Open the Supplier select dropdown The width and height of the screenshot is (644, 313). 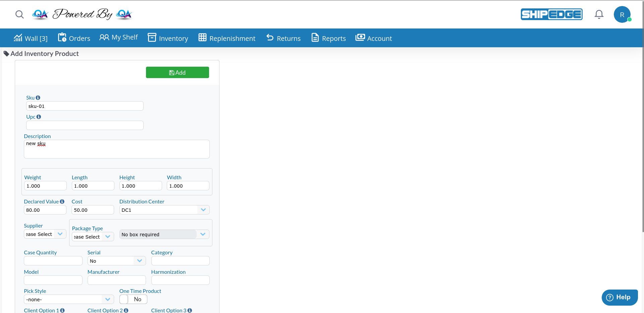click(45, 234)
